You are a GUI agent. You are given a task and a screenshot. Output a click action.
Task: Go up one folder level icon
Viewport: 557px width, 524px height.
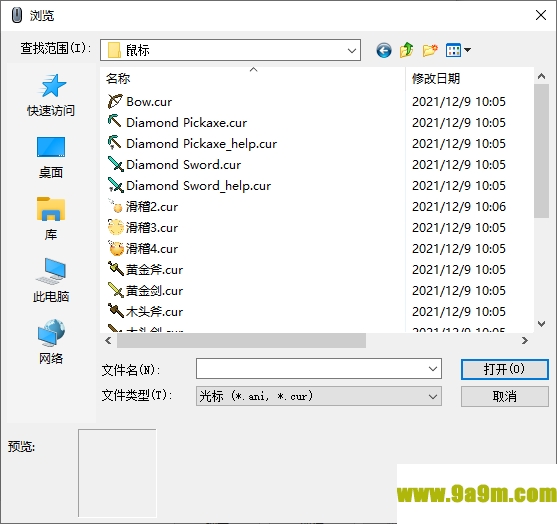pyautogui.click(x=406, y=50)
